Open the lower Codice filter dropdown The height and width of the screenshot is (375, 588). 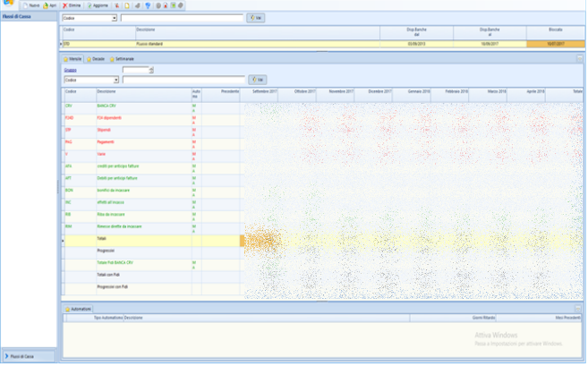point(114,80)
